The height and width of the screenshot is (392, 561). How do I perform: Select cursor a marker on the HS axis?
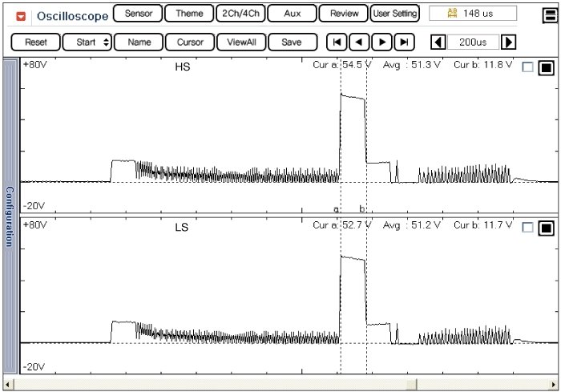pos(336,208)
